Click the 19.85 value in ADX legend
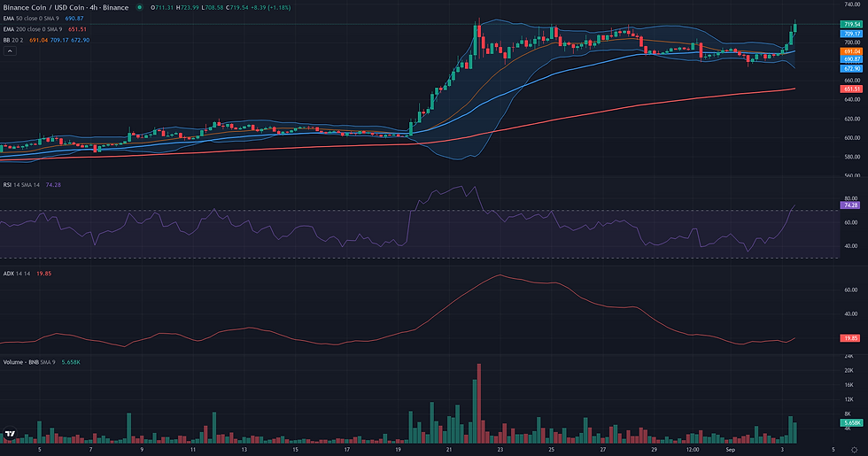 [x=43, y=274]
